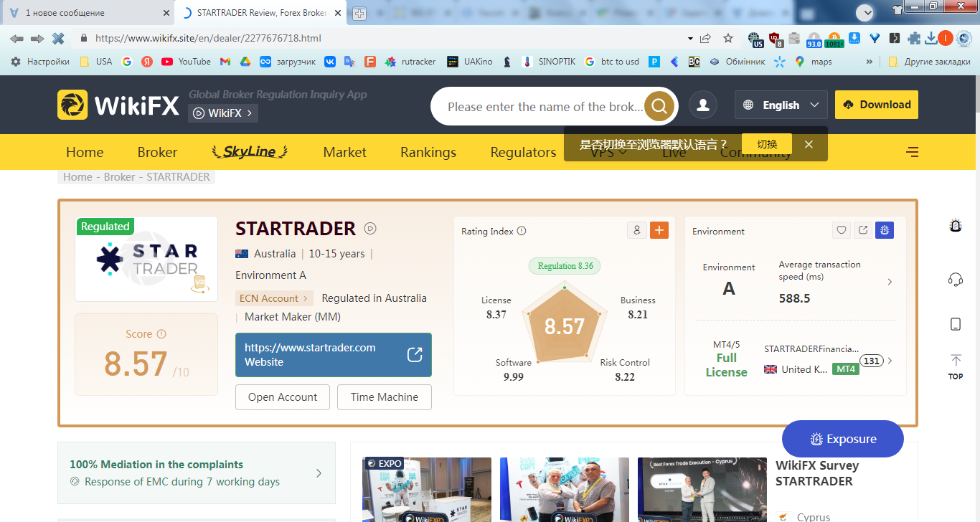This screenshot has width=980, height=522.
Task: Click the Time Machine button
Action: coord(385,397)
